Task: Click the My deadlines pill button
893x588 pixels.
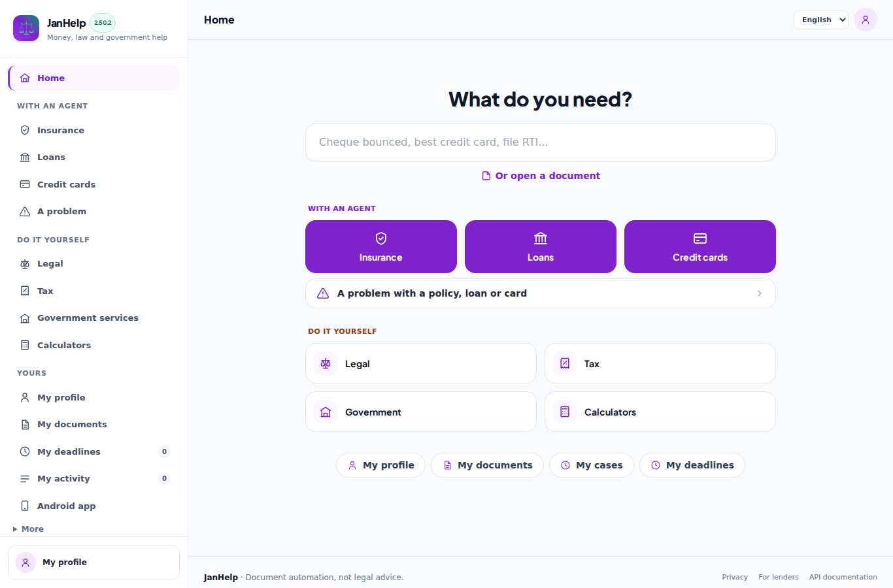Action: click(x=692, y=465)
